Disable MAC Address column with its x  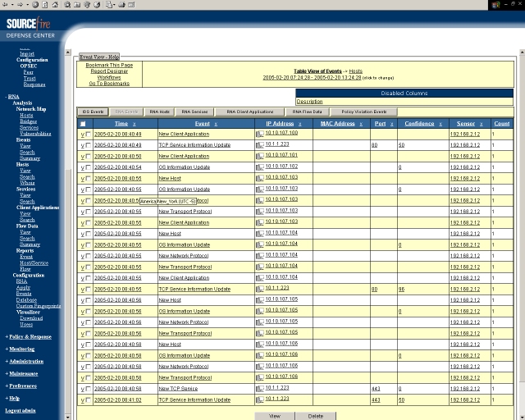(x=361, y=124)
